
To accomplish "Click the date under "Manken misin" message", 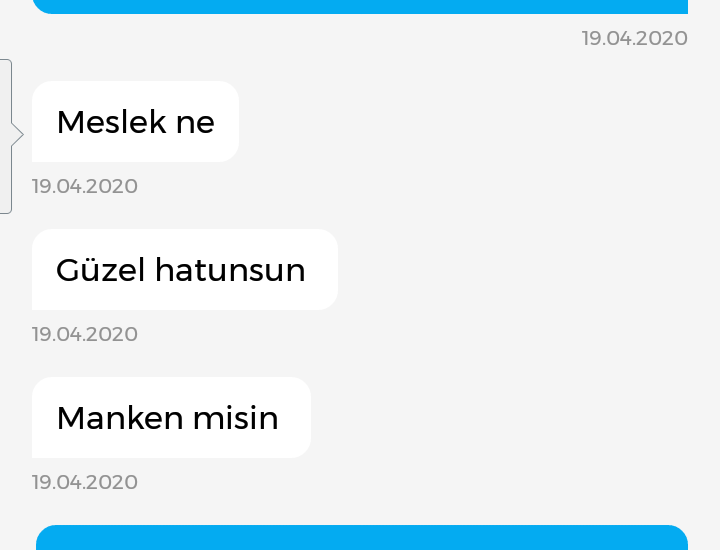I will pyautogui.click(x=85, y=482).
